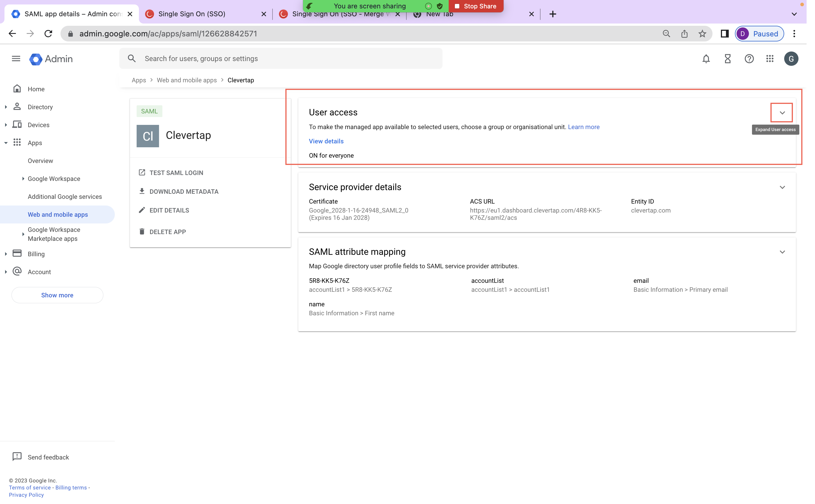Open the Paused profile button
815x504 pixels.
tap(760, 34)
